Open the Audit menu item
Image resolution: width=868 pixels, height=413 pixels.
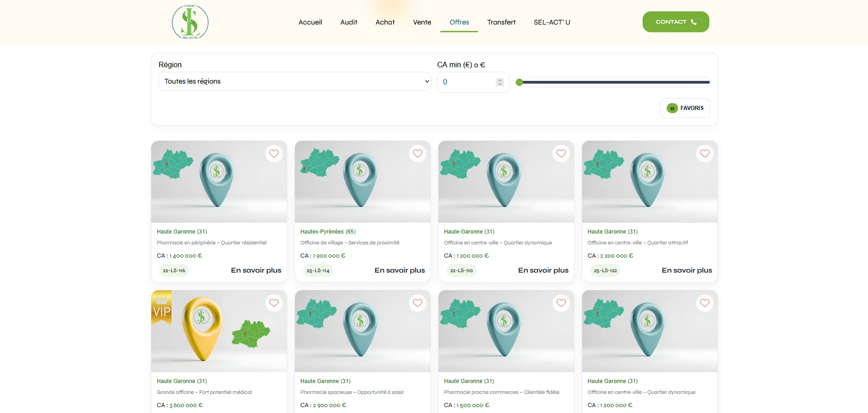pos(349,22)
